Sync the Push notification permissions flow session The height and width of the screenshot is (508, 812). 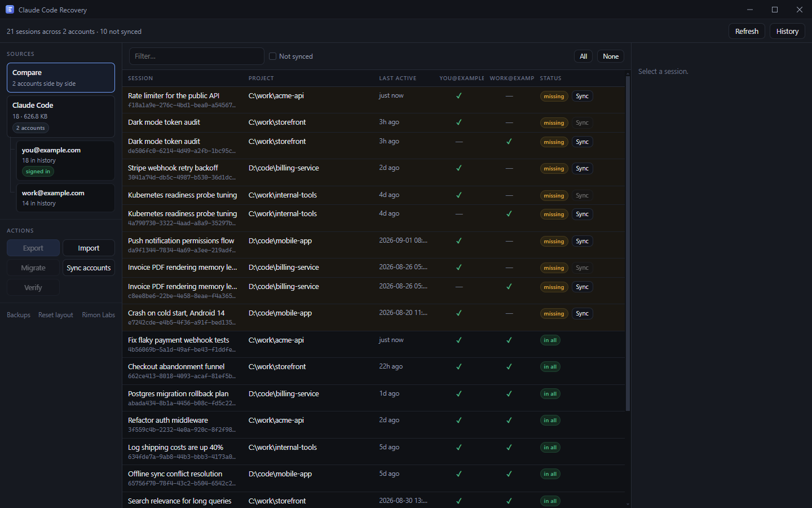click(x=582, y=242)
